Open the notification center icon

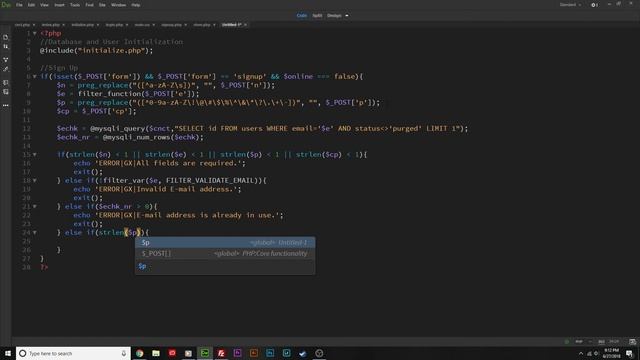629,353
